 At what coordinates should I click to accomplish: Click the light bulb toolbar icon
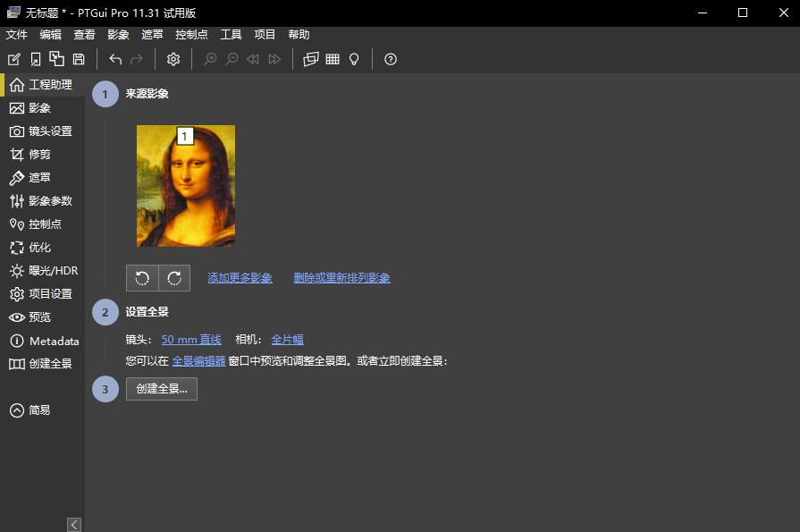coord(354,59)
